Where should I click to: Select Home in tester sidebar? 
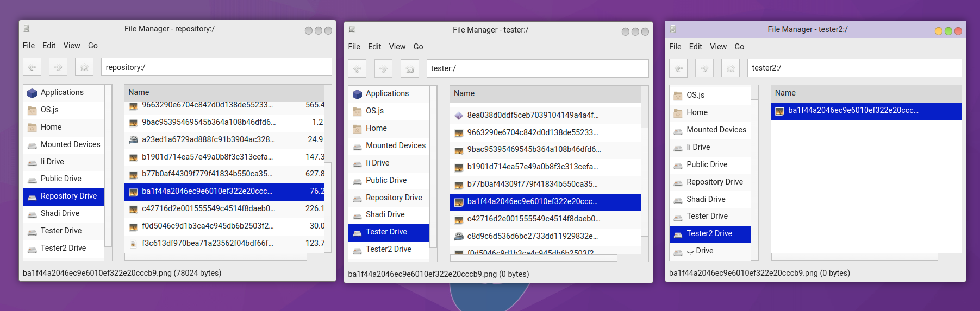pos(389,128)
